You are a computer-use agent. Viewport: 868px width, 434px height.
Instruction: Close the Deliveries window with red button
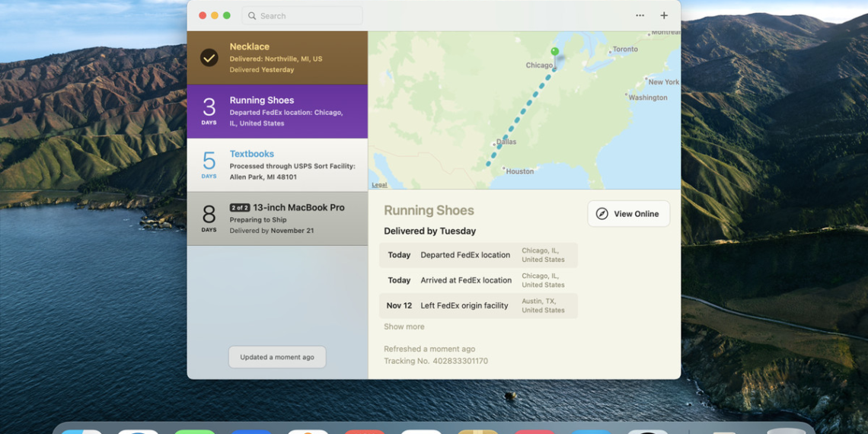(x=203, y=15)
